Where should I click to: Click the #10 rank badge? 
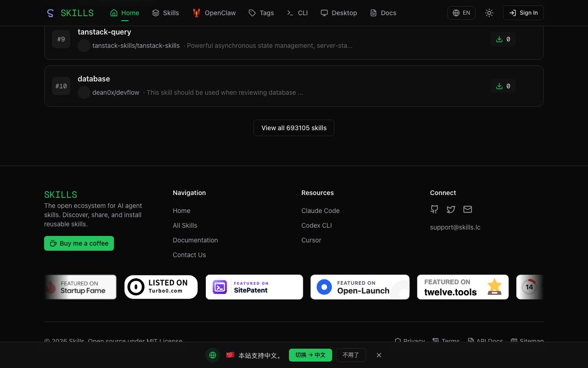61,86
